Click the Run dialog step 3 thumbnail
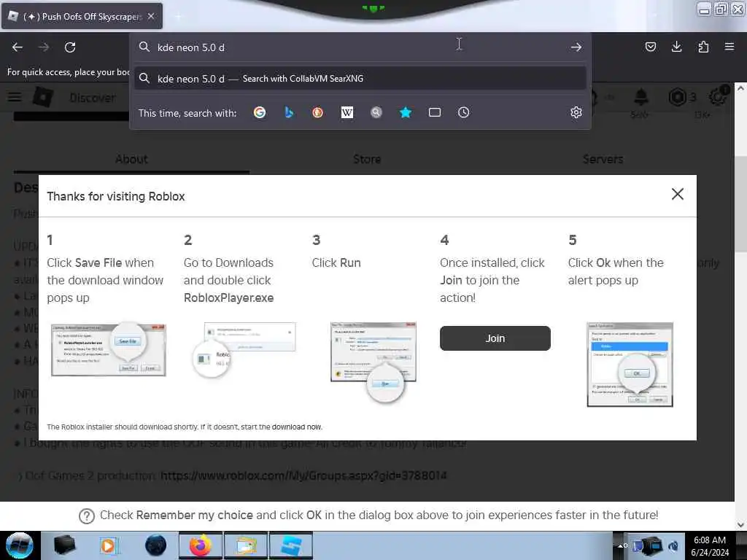 pos(373,362)
